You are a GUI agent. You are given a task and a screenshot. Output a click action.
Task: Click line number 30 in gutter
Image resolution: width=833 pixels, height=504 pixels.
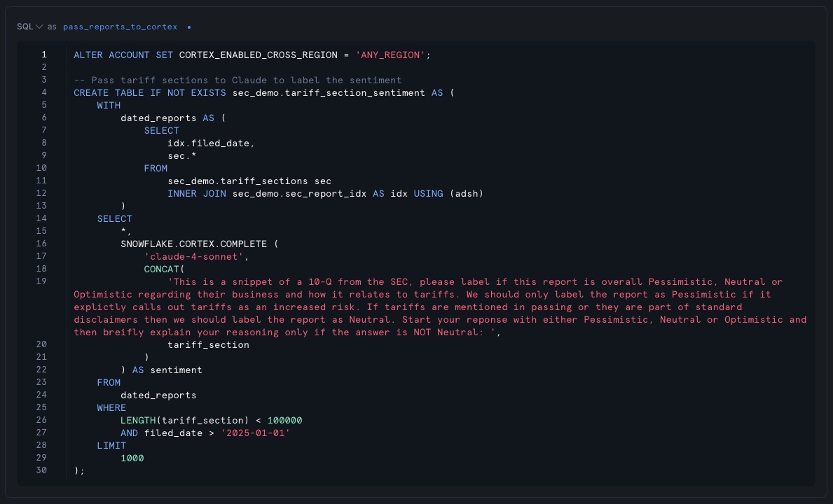point(41,470)
